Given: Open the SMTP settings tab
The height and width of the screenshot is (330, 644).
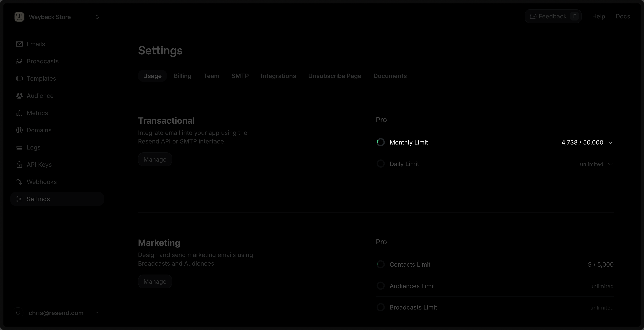Looking at the screenshot, I should click(x=240, y=76).
